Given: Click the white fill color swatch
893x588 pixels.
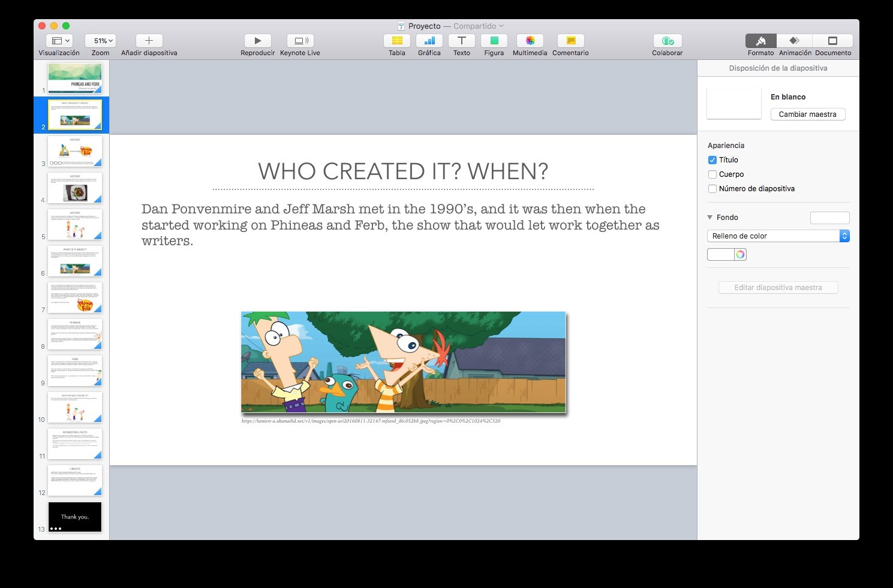Looking at the screenshot, I should point(721,255).
